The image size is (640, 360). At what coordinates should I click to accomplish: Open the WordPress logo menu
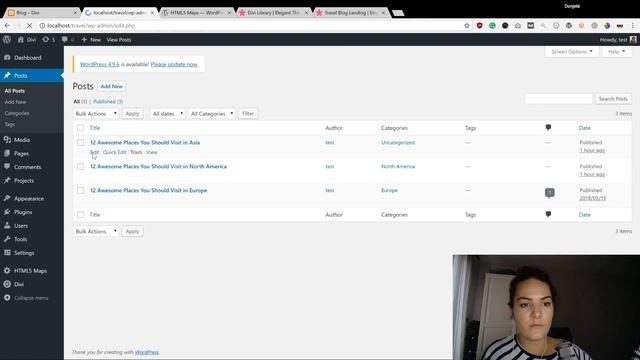click(7, 40)
